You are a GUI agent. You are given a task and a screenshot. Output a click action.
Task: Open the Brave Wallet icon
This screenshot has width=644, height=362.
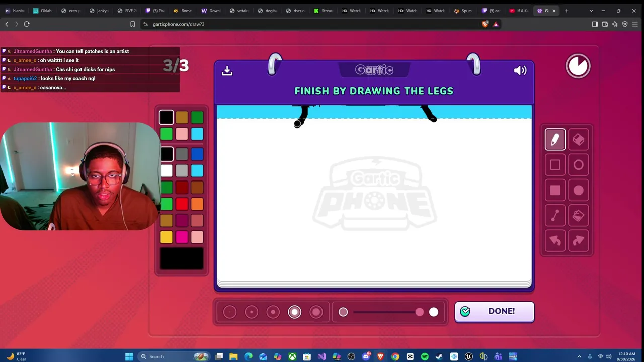(x=605, y=24)
